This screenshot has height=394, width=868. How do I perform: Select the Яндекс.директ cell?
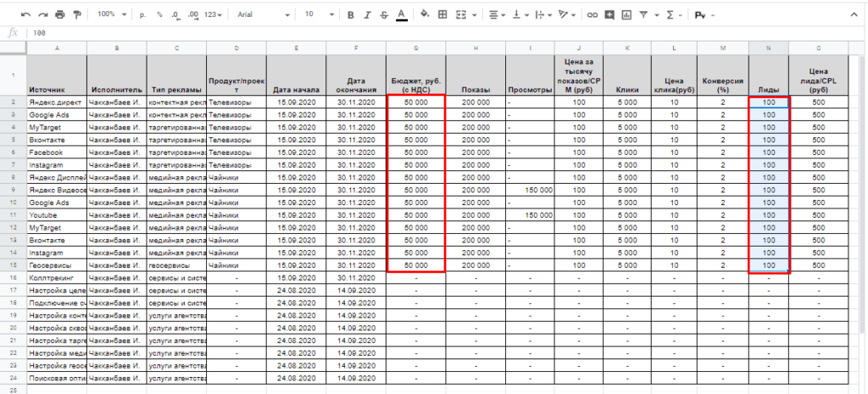(x=57, y=102)
